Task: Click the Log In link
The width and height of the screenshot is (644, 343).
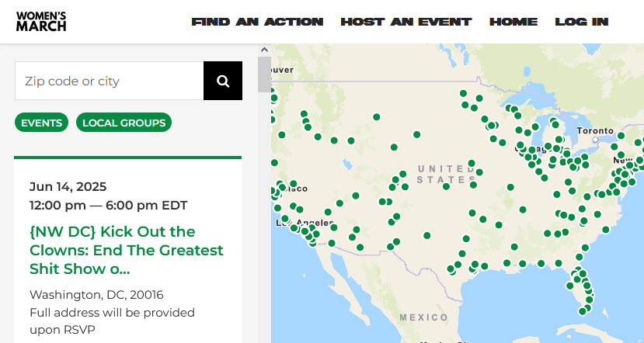Action: (581, 22)
